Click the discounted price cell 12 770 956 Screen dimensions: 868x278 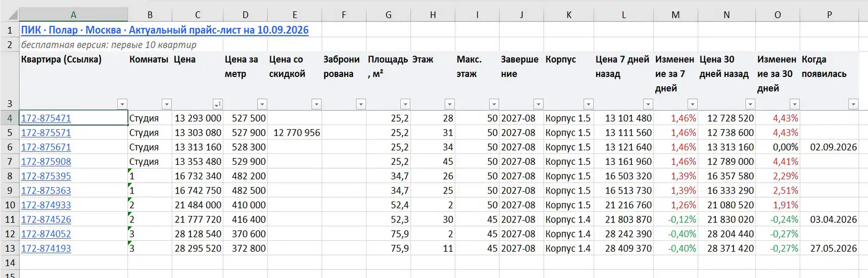tap(295, 133)
